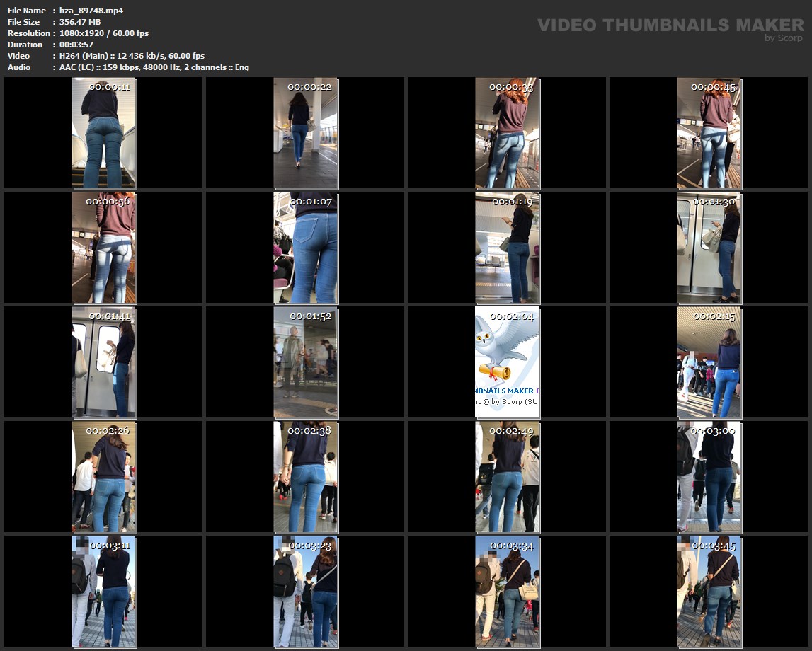Choose the train door frame at 00:01:30
Viewport: 812px width, 651px height.
click(x=709, y=248)
